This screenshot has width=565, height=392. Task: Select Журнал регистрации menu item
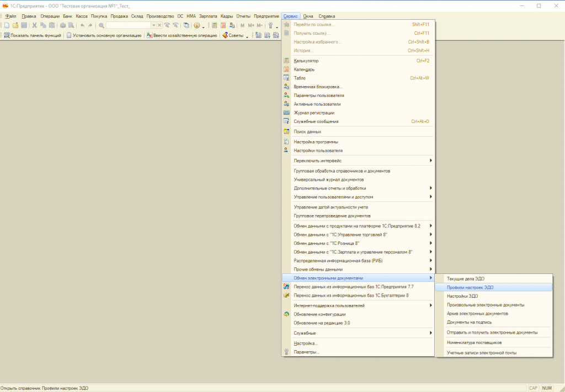358,112
